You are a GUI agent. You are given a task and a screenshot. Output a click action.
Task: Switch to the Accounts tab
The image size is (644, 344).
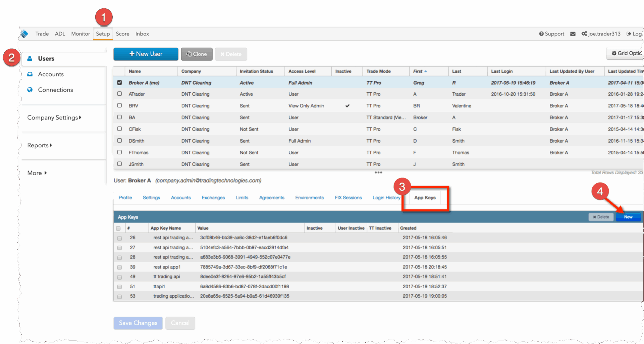(x=181, y=198)
